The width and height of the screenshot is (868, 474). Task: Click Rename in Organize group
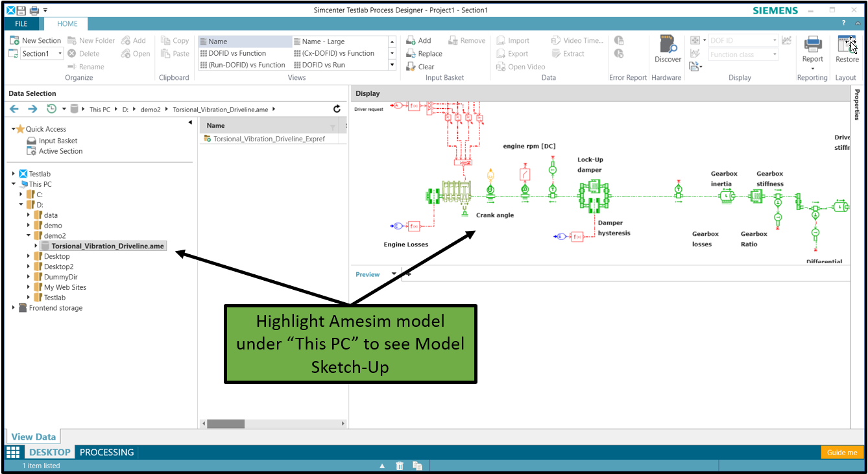(86, 67)
